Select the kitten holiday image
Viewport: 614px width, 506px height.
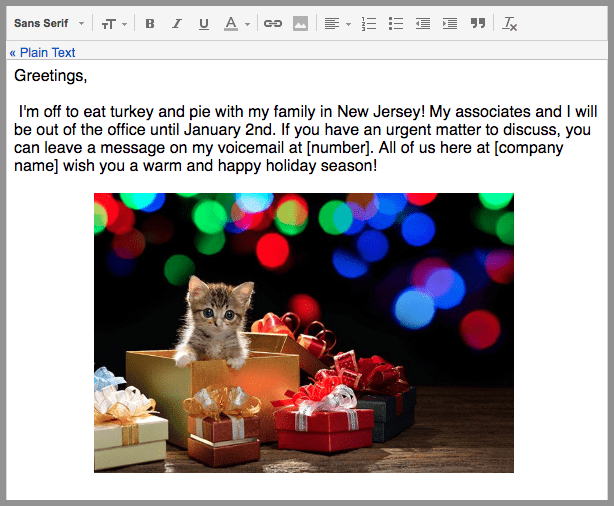303,332
